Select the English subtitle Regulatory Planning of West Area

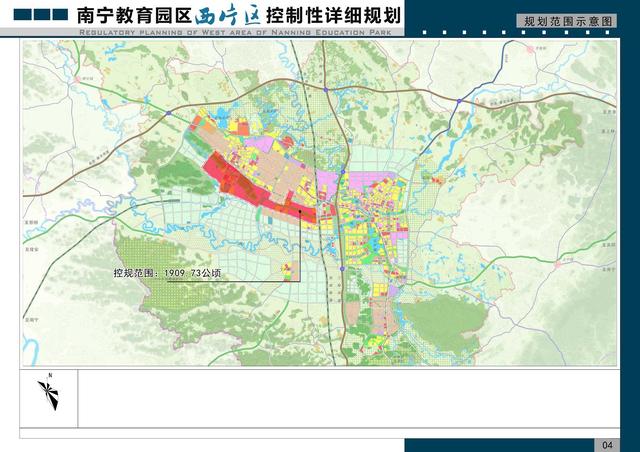(235, 32)
